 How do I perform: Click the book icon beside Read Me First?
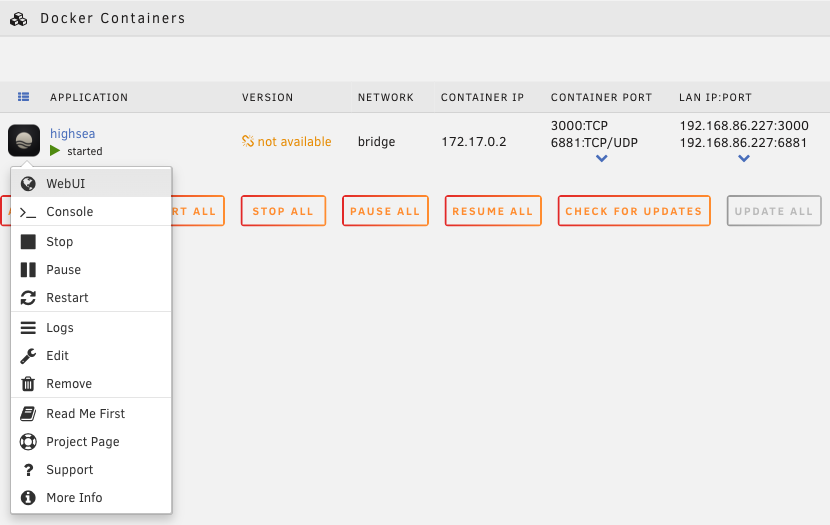28,414
